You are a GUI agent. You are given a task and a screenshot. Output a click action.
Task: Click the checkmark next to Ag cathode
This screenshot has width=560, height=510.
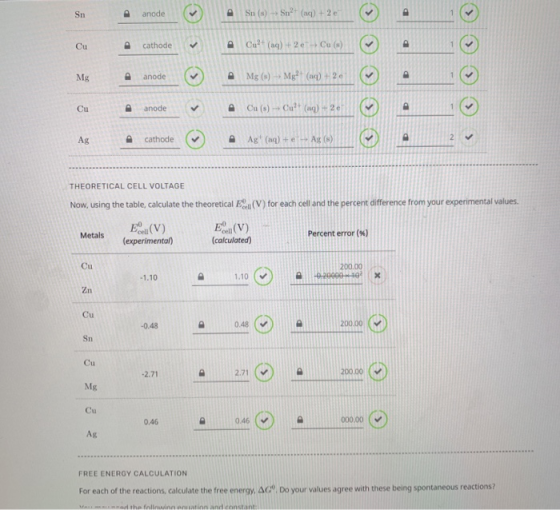[195, 139]
